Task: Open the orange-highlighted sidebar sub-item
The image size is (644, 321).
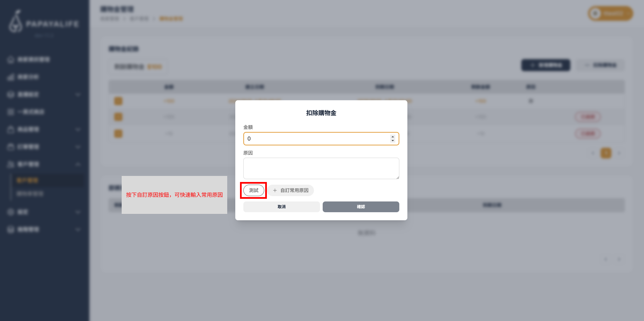Action: (x=28, y=181)
